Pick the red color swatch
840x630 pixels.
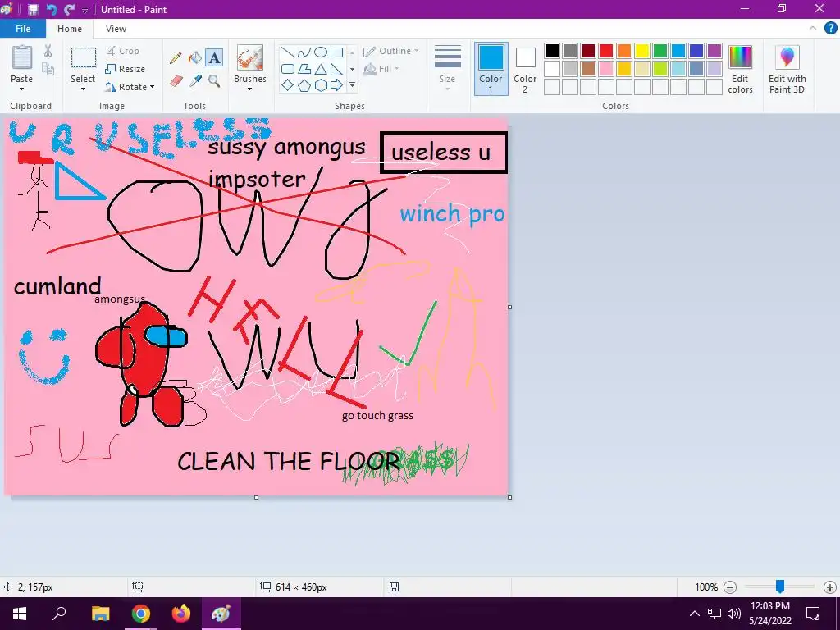606,51
